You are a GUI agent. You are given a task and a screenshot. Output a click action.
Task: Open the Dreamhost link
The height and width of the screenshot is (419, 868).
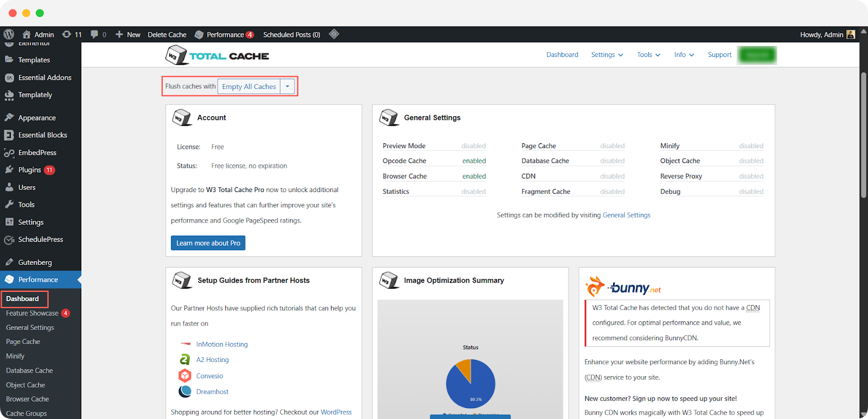pyautogui.click(x=212, y=392)
